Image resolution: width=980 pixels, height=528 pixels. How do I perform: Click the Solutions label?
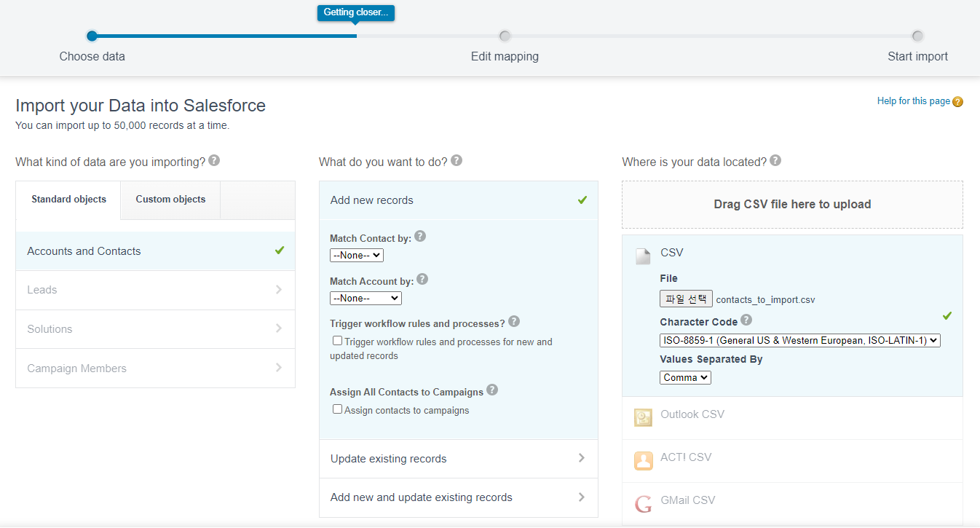tap(50, 329)
